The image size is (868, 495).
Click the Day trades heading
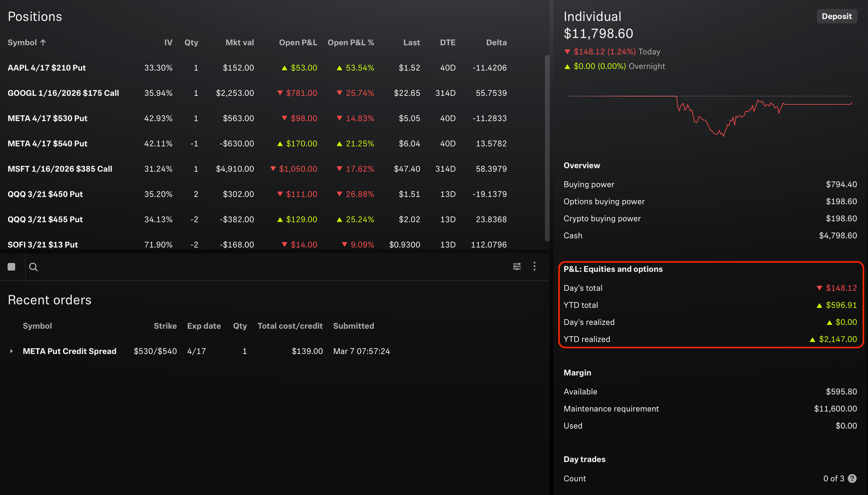(584, 459)
